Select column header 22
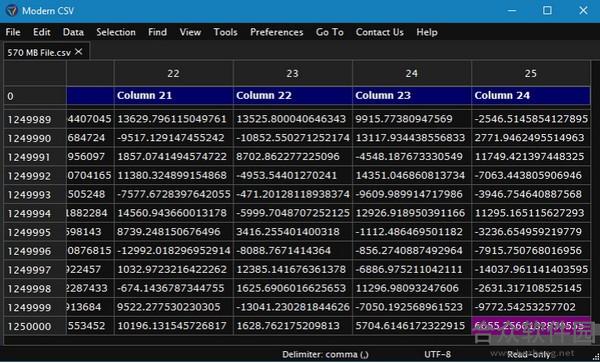This screenshot has width=600, height=363. [x=173, y=73]
